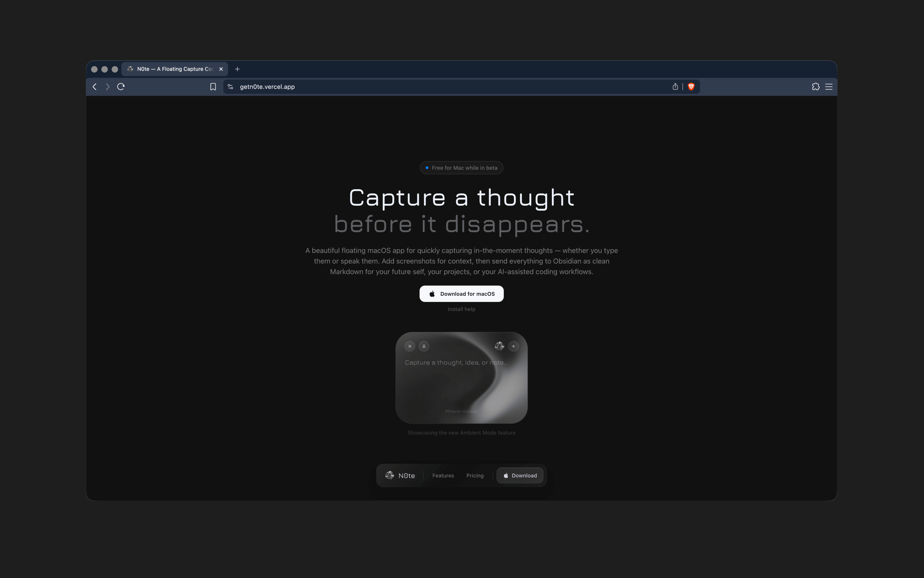This screenshot has width=924, height=578.
Task: Open the browser extensions puzzle icon
Action: tap(816, 87)
